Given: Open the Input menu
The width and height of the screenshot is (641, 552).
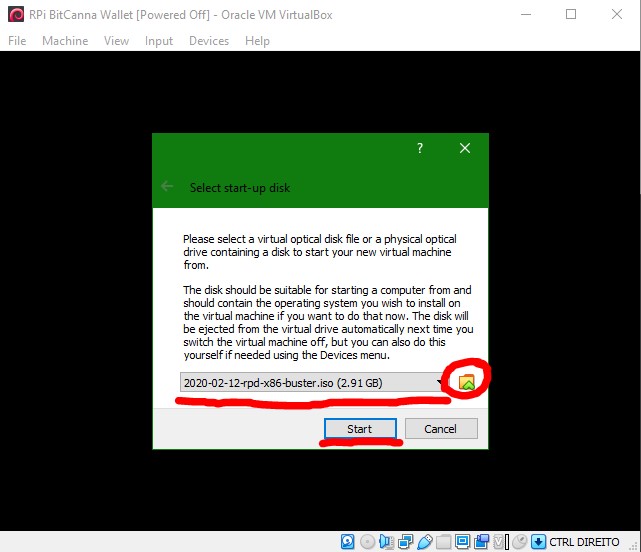Looking at the screenshot, I should (x=159, y=41).
